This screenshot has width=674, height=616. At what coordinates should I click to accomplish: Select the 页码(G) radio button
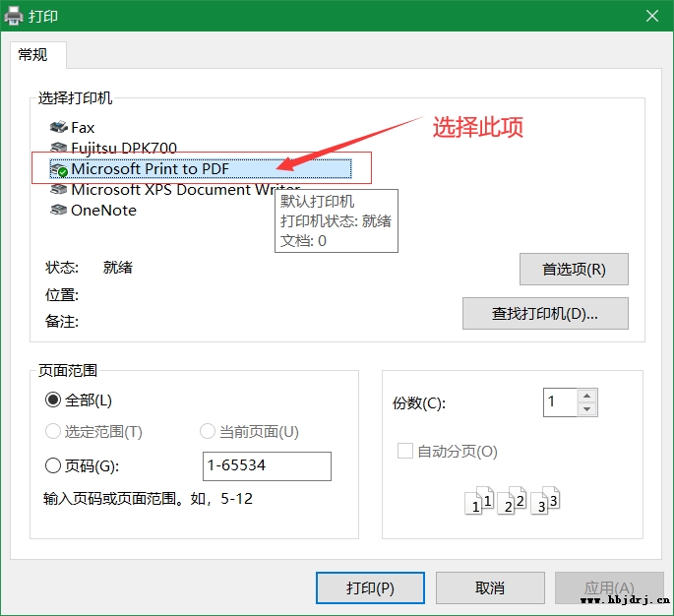click(x=53, y=465)
